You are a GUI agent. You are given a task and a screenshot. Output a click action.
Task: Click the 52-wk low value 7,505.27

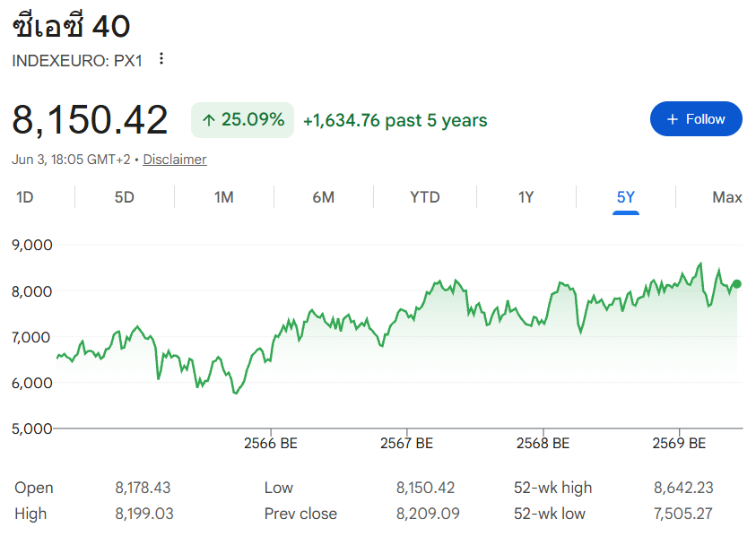(x=682, y=514)
